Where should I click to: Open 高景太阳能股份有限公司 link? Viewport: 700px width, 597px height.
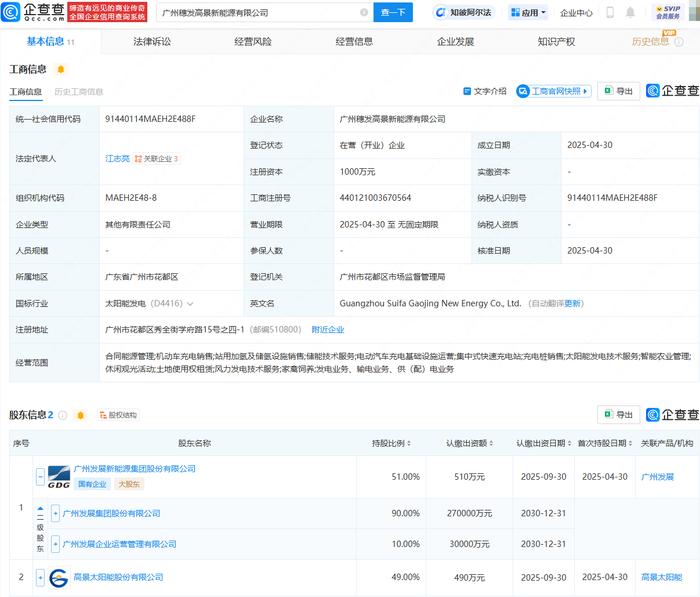tap(118, 577)
